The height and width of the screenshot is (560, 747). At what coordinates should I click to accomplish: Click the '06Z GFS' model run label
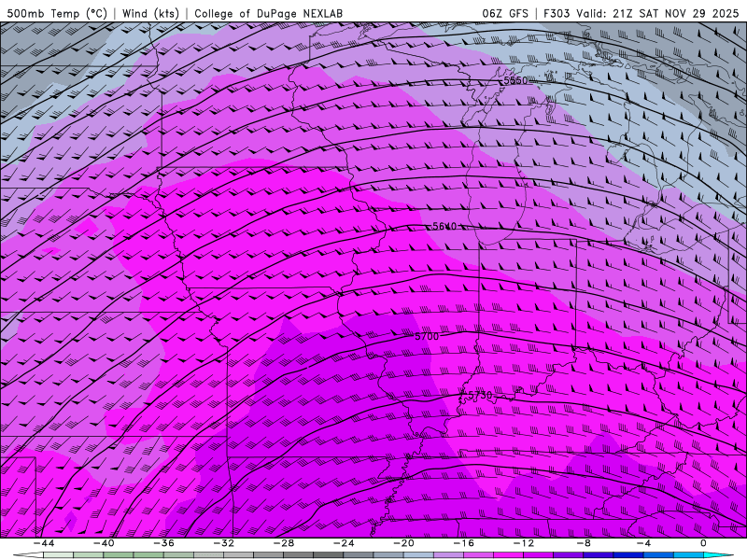[x=505, y=13]
